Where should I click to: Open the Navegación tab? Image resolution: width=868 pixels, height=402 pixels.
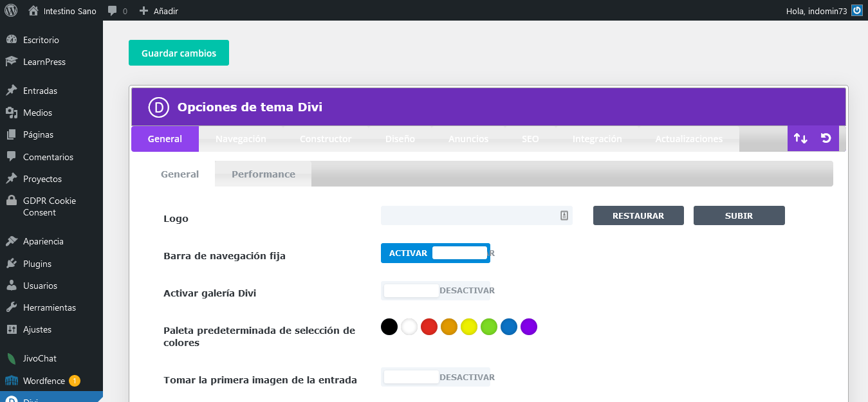coord(241,139)
